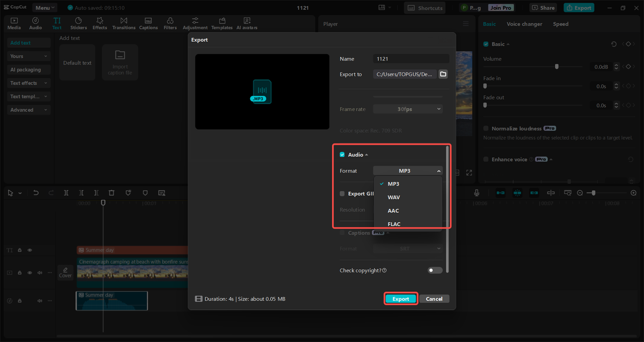The width and height of the screenshot is (644, 342).
Task: Select FLAC in the audio format dropdown
Action: click(x=394, y=224)
